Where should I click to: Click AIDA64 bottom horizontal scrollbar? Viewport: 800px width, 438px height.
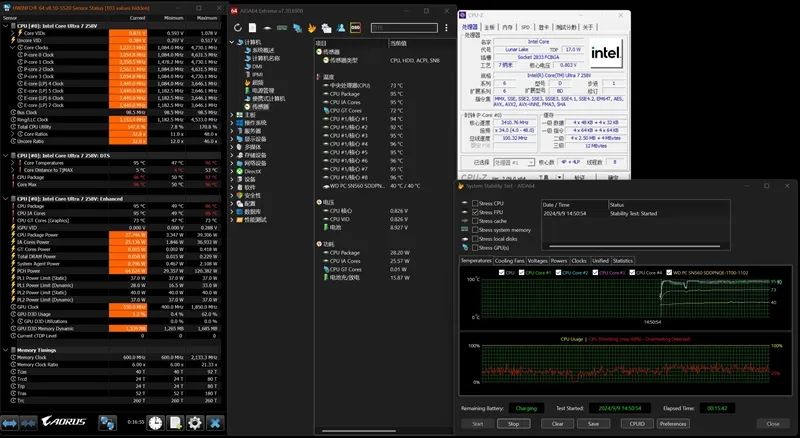pyautogui.click(x=358, y=431)
